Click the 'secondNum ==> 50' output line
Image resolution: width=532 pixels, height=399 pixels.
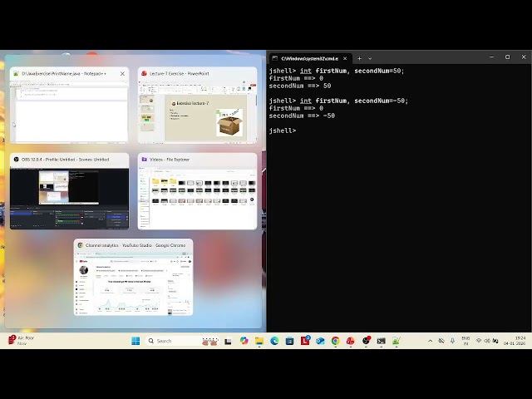coord(300,86)
